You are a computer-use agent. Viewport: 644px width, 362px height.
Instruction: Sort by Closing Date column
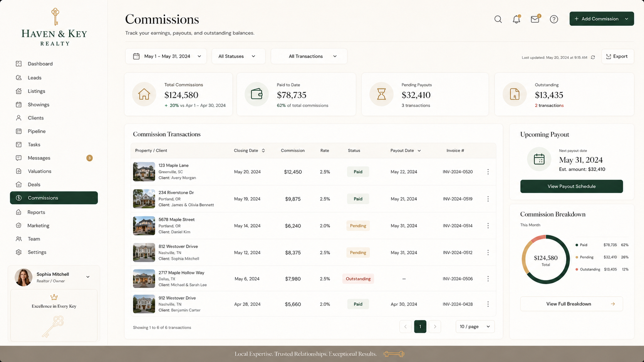(x=249, y=150)
